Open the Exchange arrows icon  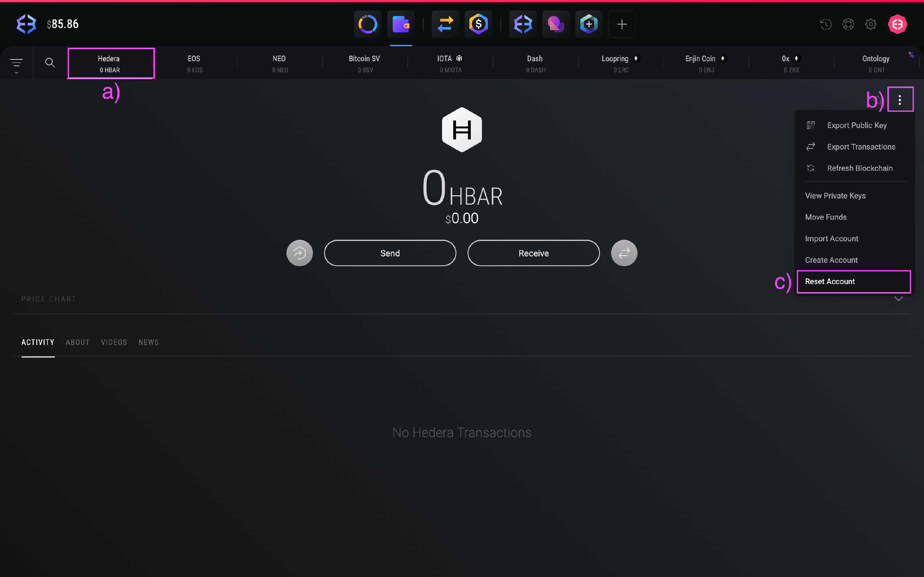pyautogui.click(x=445, y=24)
